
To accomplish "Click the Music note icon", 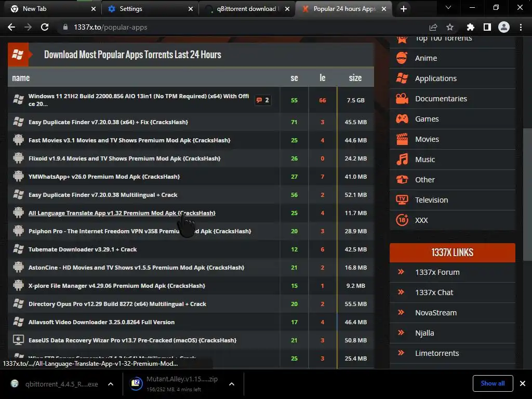I will 402,159.
